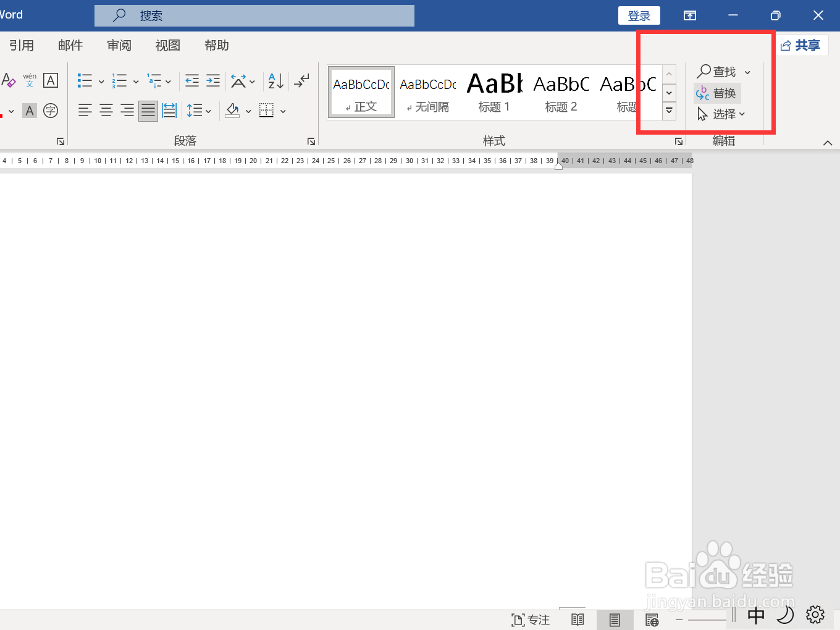Apply the 标题 1 heading style

494,93
